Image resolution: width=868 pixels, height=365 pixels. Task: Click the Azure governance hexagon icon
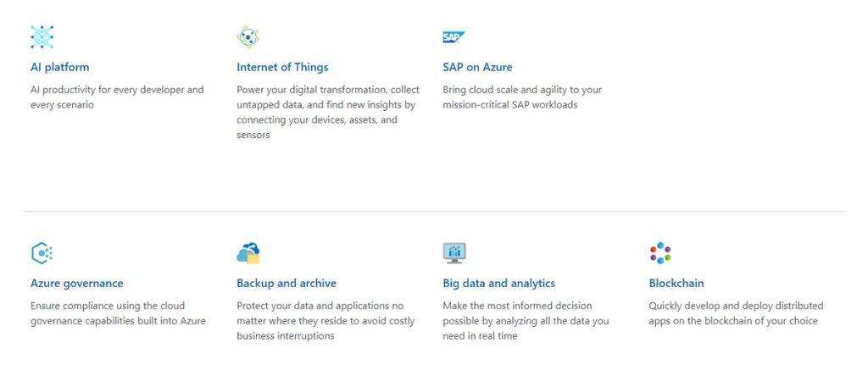tap(42, 252)
